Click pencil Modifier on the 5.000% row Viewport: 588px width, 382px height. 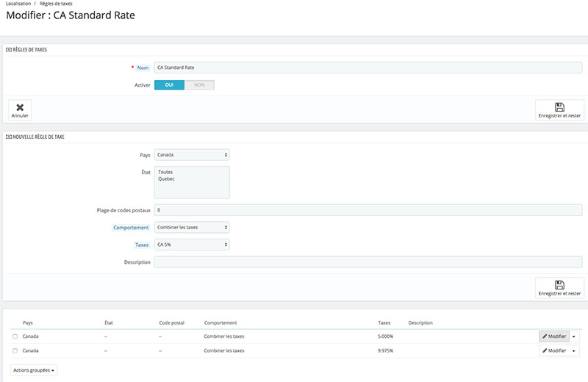(x=554, y=336)
